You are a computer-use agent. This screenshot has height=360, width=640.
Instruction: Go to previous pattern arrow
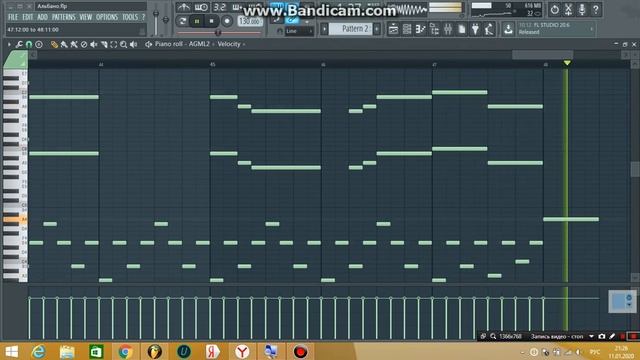point(324,29)
